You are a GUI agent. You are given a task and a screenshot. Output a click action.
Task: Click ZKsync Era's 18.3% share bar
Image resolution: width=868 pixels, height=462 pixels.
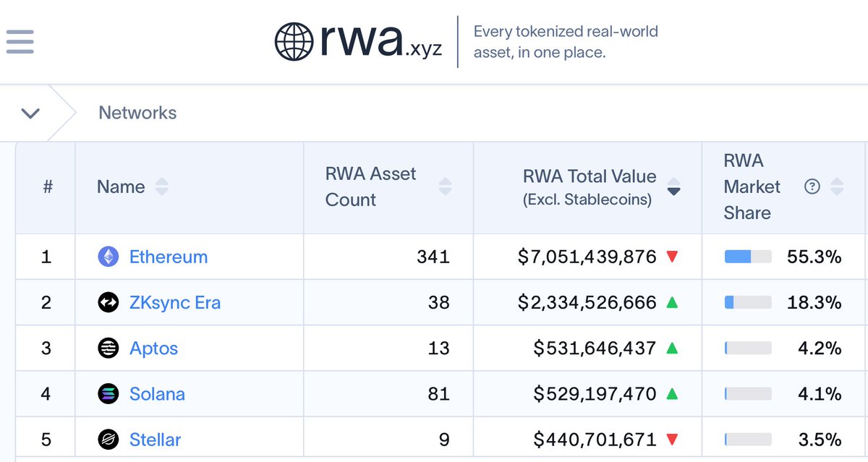point(748,302)
